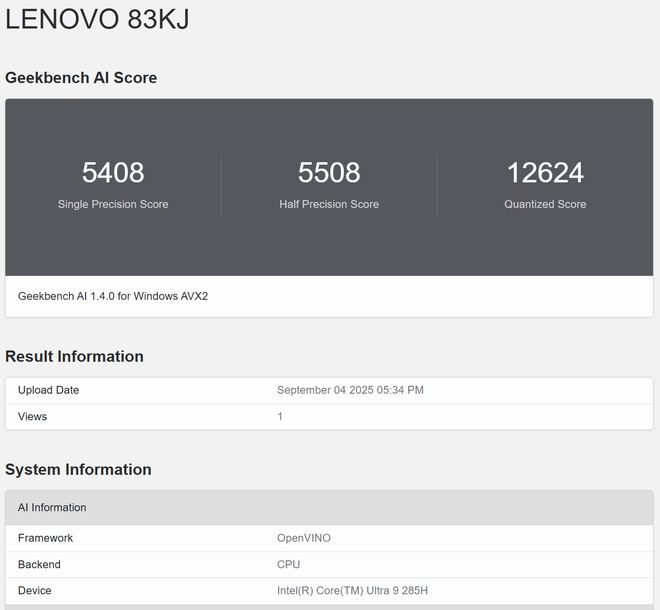The image size is (660, 610).
Task: Click the Half Precision Score label
Action: pyautogui.click(x=329, y=204)
